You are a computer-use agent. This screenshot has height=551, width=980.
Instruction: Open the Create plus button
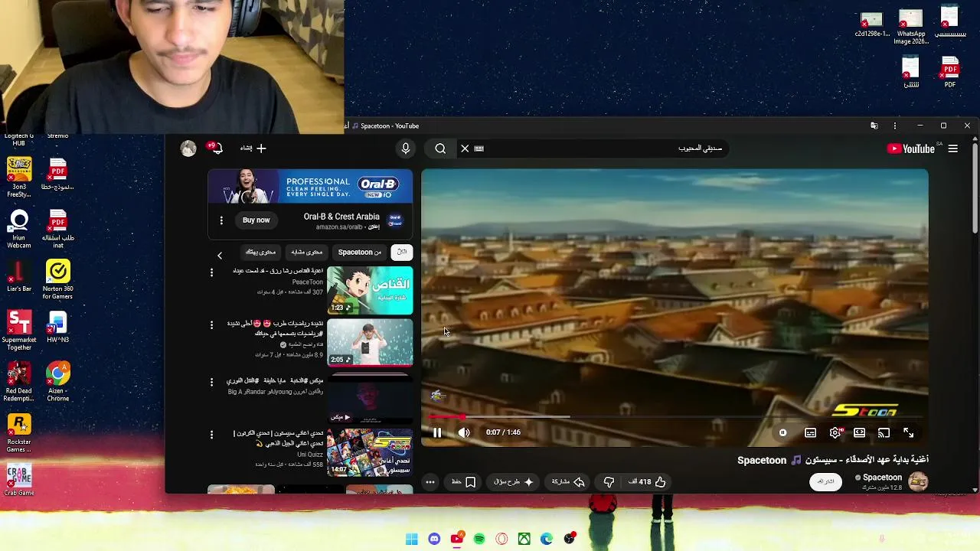[x=253, y=148]
